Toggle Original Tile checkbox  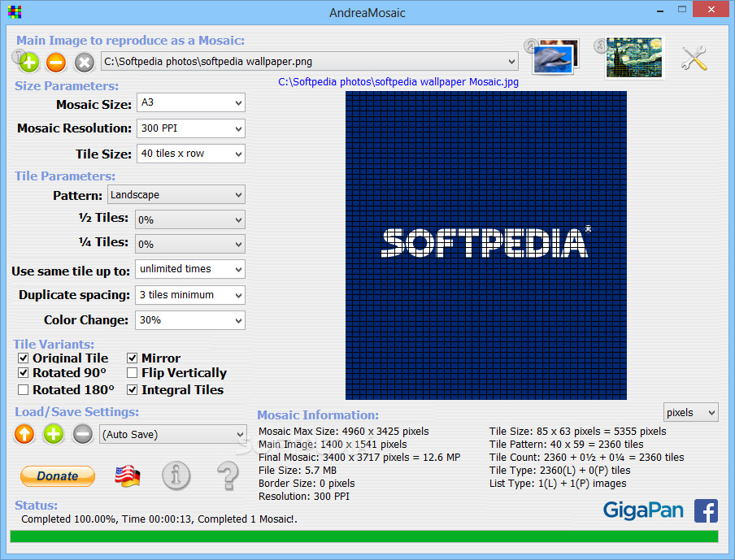(24, 358)
